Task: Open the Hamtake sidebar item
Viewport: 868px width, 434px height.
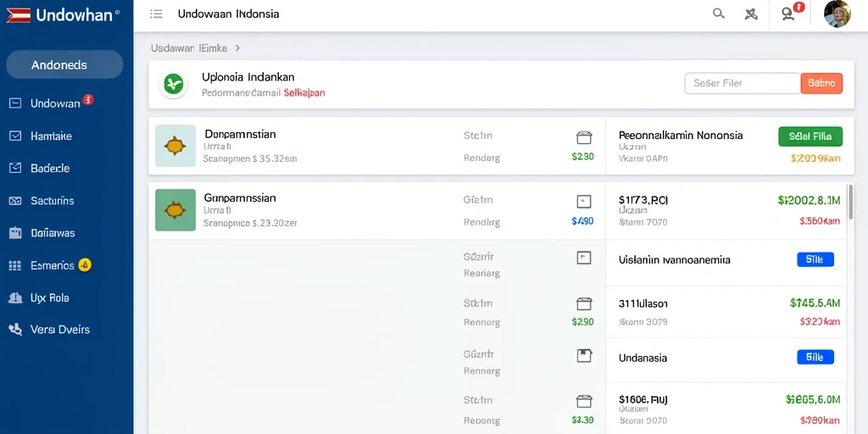Action: 51,136
